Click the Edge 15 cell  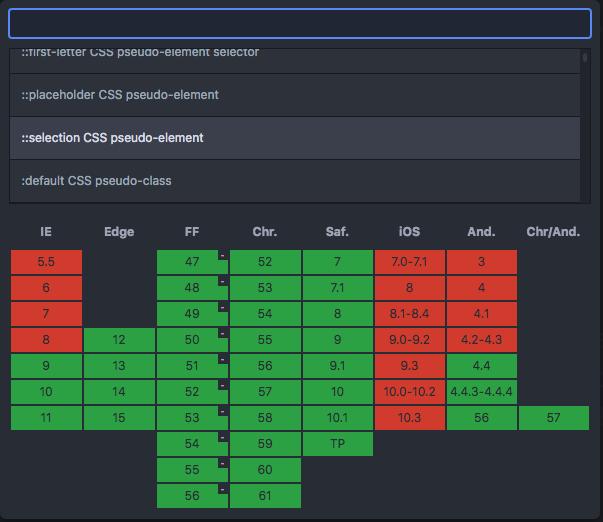(119, 418)
